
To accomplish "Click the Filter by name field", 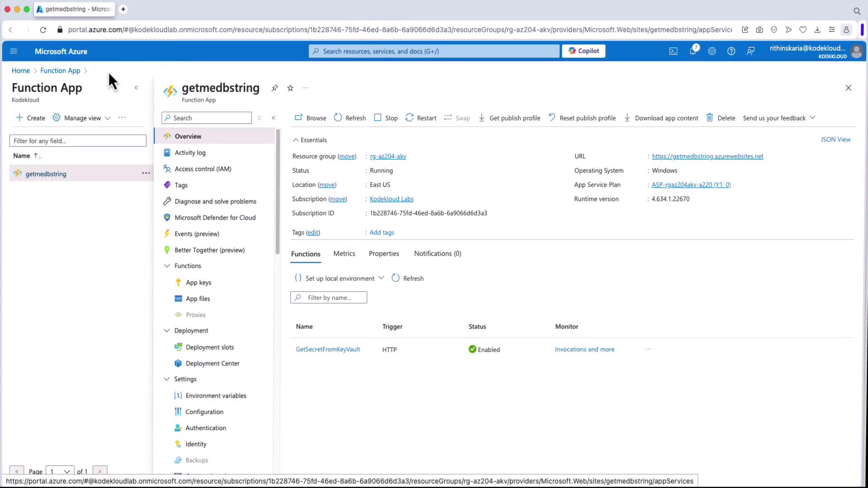I will point(329,298).
